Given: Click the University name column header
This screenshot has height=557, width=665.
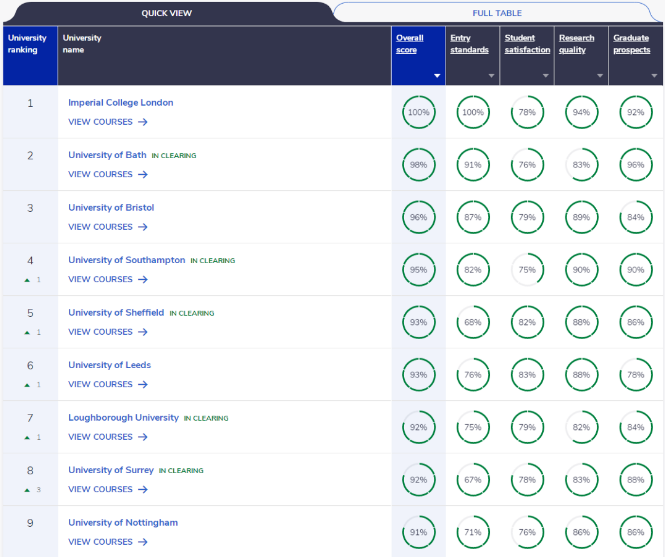Looking at the screenshot, I should point(224,56).
